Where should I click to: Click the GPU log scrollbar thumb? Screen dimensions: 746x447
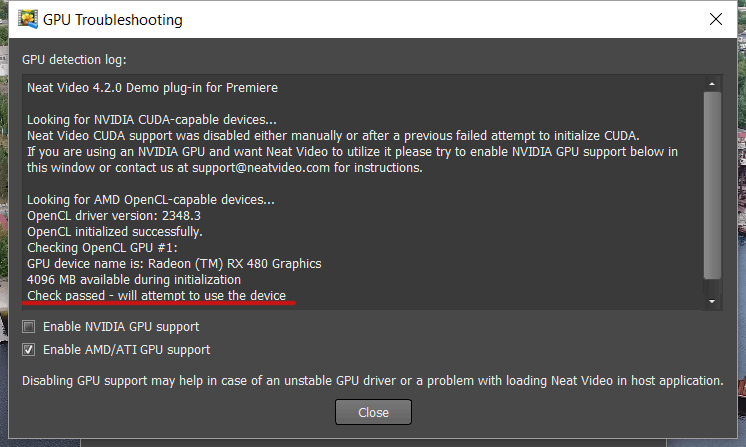click(x=712, y=185)
